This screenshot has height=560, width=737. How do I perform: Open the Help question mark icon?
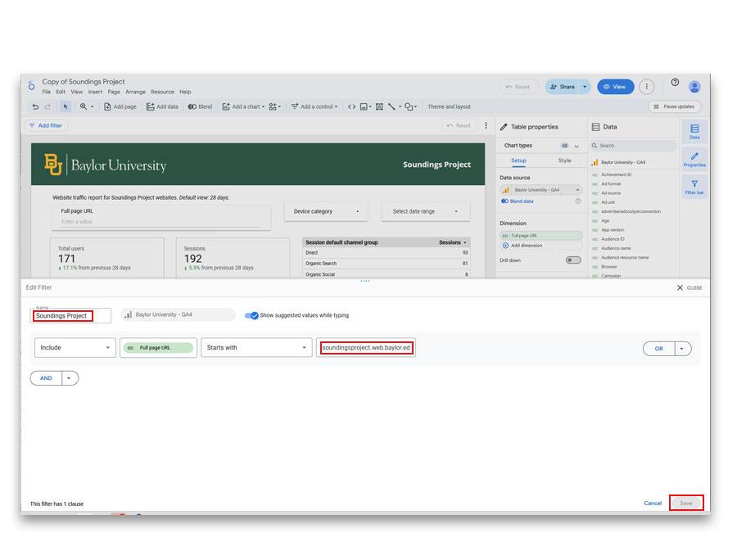pos(675,82)
